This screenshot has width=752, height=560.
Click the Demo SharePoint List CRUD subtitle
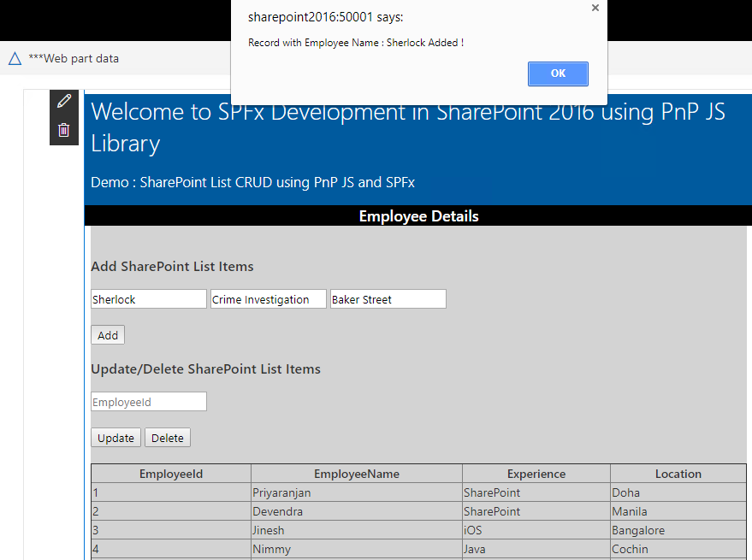pos(252,182)
